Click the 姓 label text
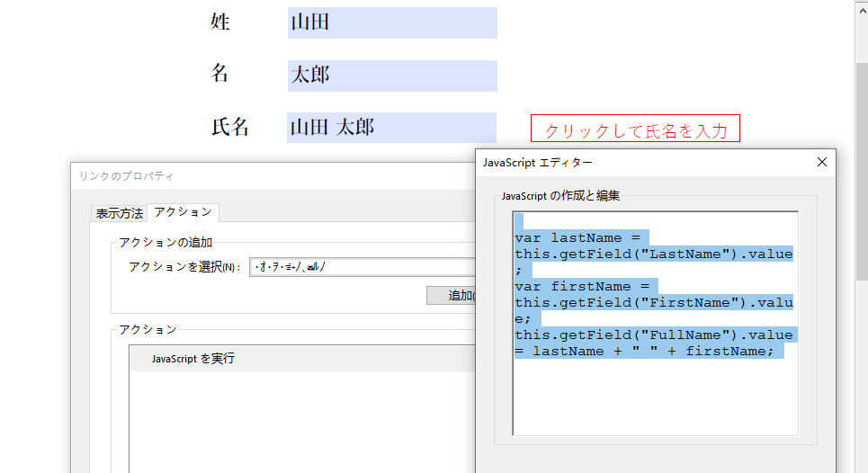 pos(219,22)
